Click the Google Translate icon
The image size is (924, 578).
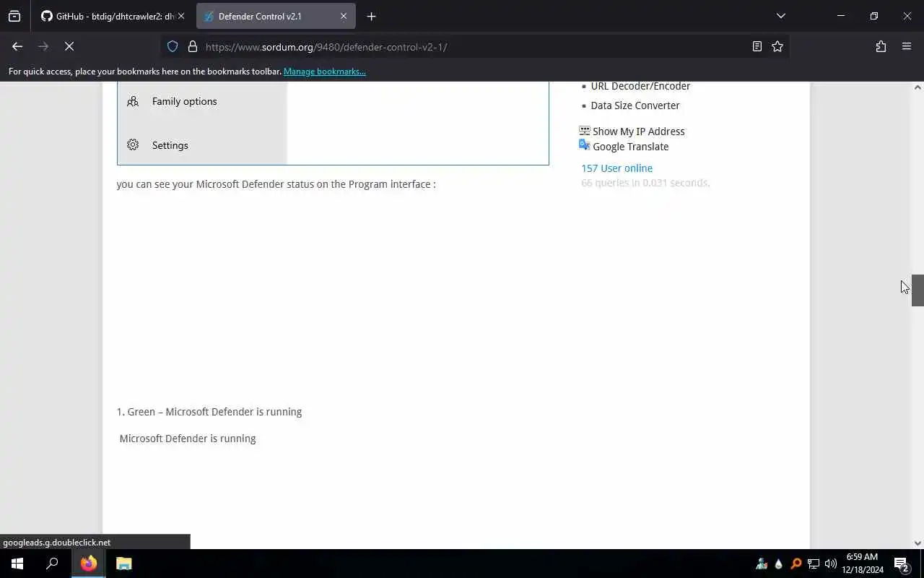[x=585, y=145]
